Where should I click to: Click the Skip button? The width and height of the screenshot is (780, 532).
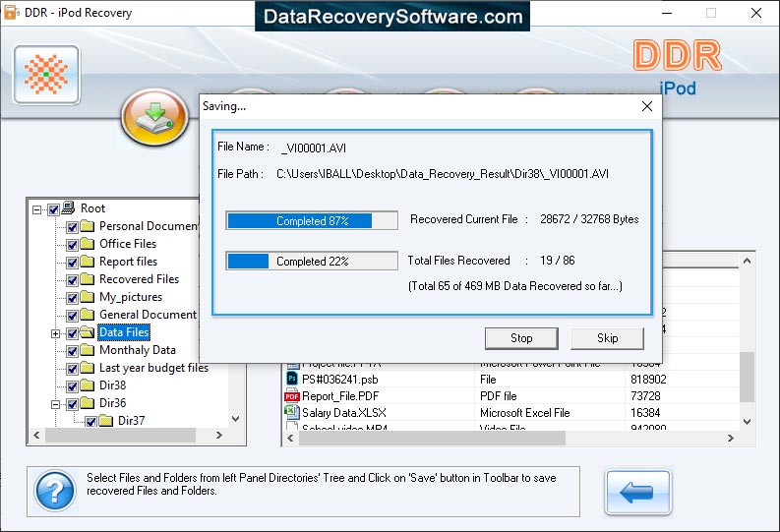coord(608,338)
